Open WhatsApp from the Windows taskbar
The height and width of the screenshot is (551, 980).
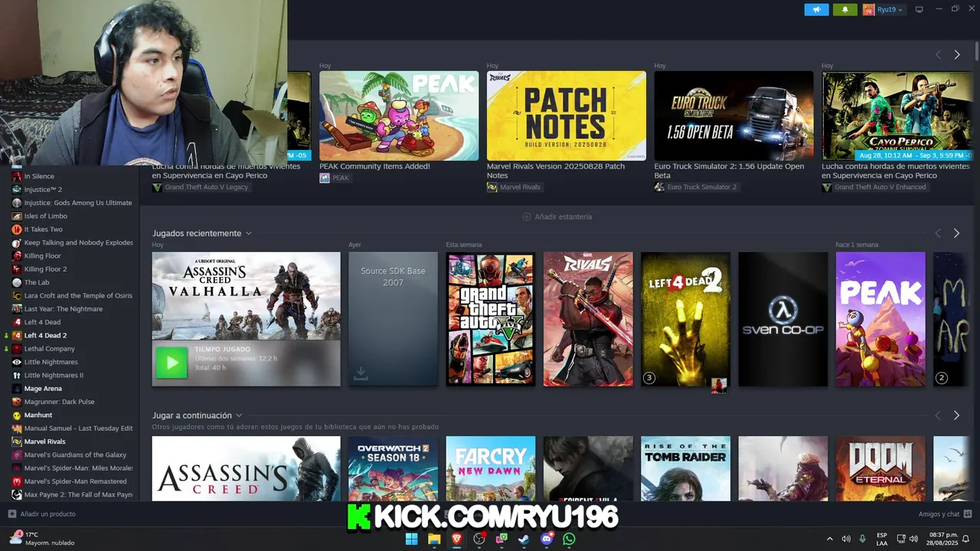click(569, 539)
